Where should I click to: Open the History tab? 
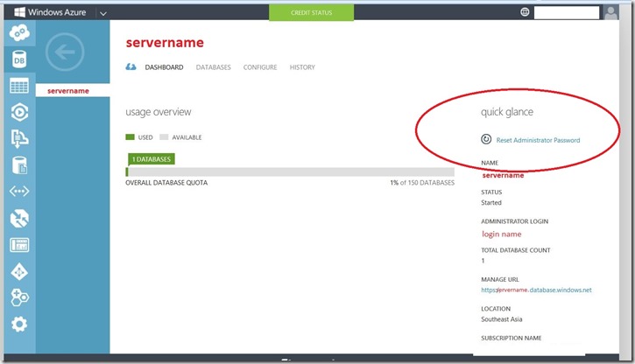point(302,67)
